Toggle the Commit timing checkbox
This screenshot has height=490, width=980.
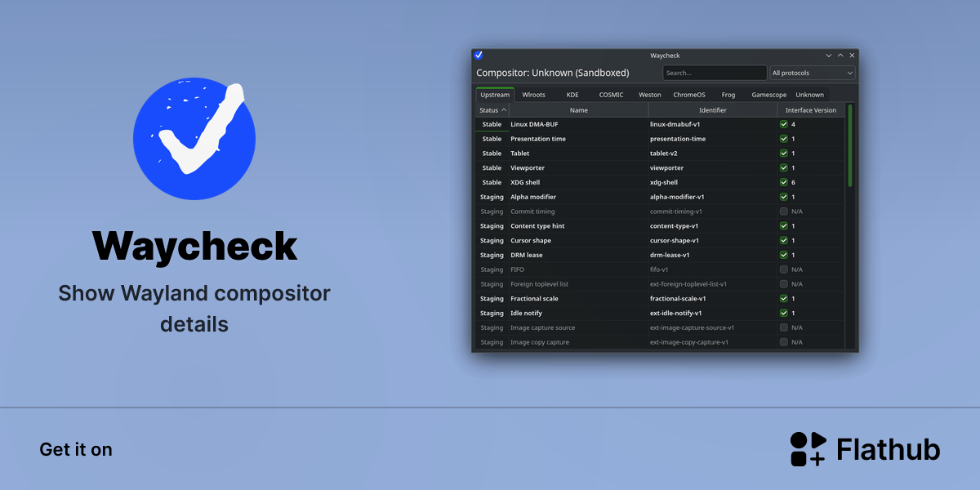pyautogui.click(x=784, y=212)
